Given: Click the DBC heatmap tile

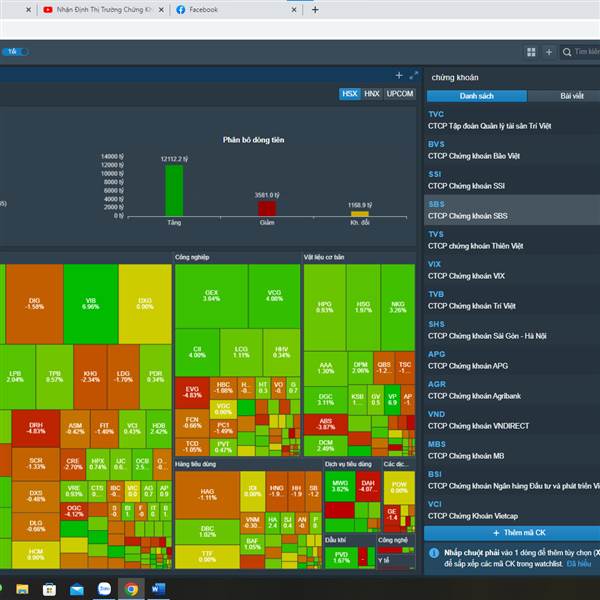Looking at the screenshot, I should pos(207,532).
